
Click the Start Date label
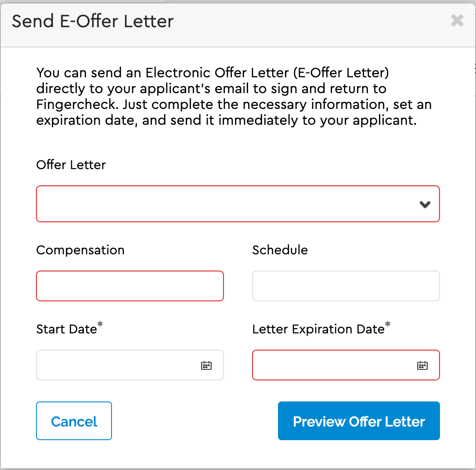(x=66, y=329)
